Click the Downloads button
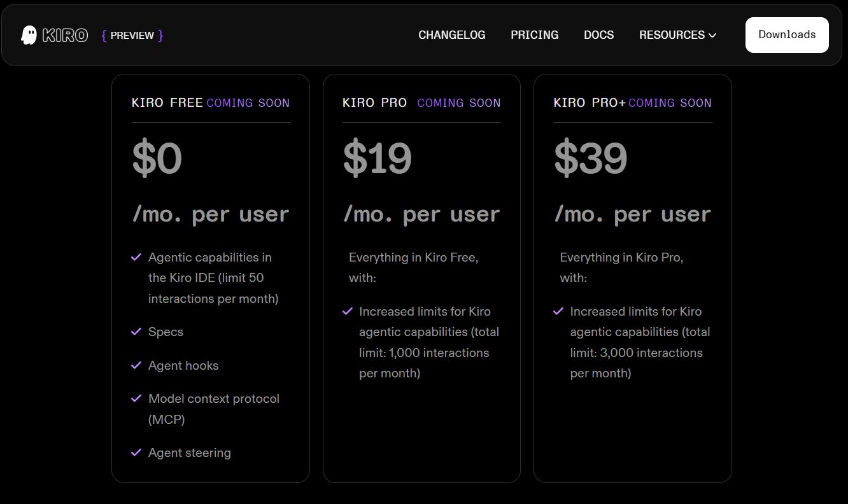 coord(787,35)
